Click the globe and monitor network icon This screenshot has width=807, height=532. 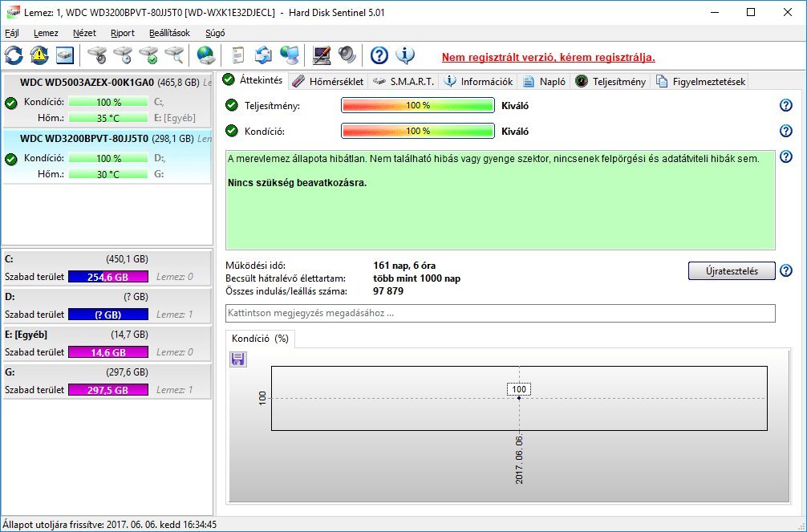coord(290,55)
